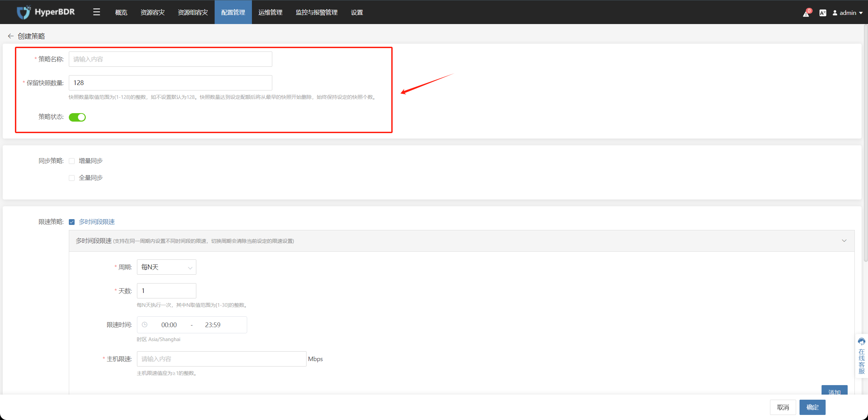
Task: Open the 设置 menu
Action: tap(357, 12)
